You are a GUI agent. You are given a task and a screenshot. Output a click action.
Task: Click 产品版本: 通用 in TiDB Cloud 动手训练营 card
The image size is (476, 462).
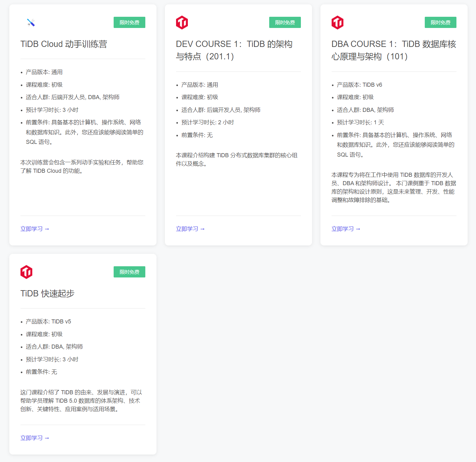[44, 72]
